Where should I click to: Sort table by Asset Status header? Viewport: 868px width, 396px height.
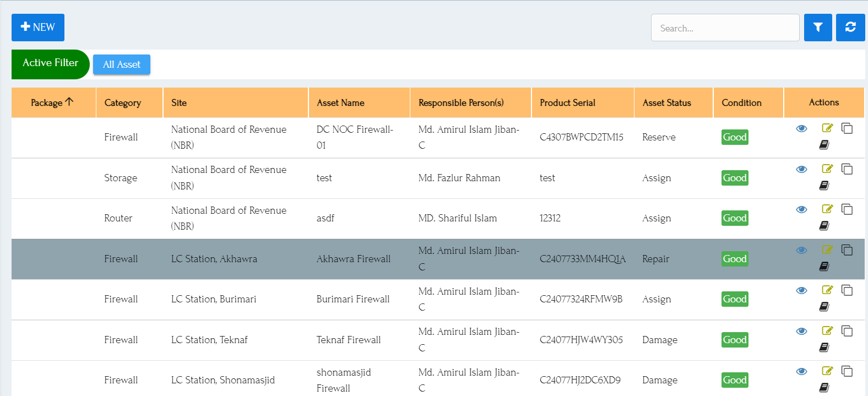666,103
